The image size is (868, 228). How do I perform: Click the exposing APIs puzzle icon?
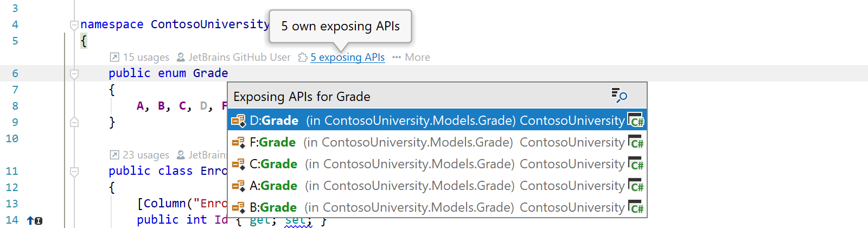point(303,57)
